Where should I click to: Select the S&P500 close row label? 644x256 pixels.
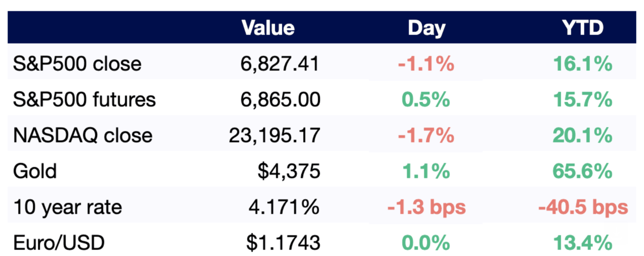(x=77, y=64)
